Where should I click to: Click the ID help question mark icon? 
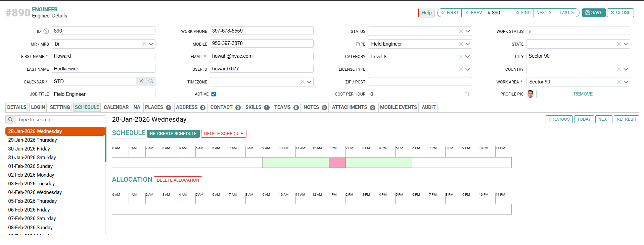click(46, 31)
